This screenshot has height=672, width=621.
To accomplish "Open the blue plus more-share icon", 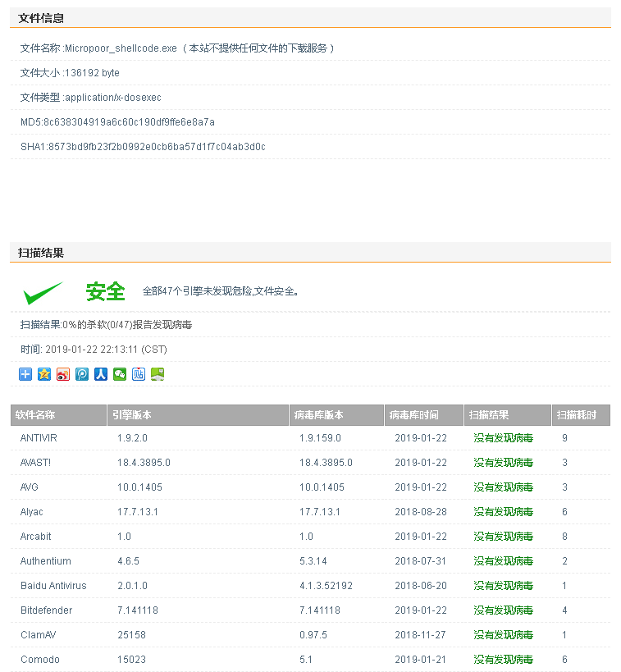I will pyautogui.click(x=25, y=374).
